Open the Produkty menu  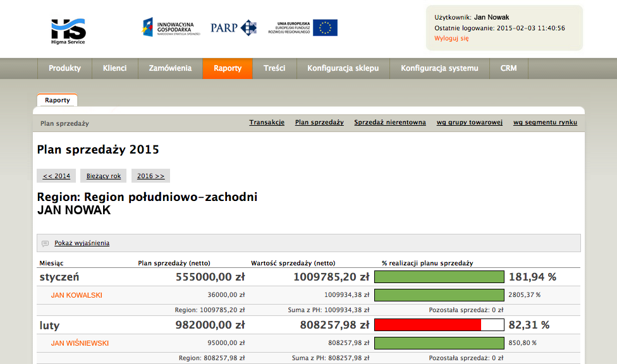(64, 68)
